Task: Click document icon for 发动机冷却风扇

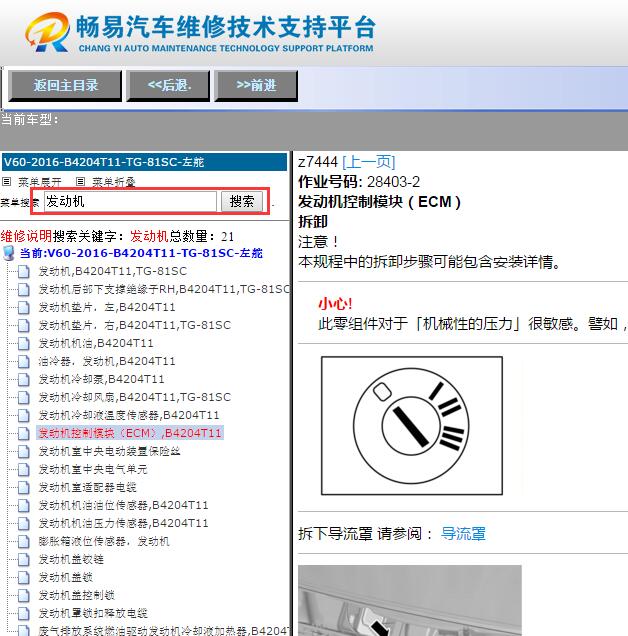Action: (24, 397)
